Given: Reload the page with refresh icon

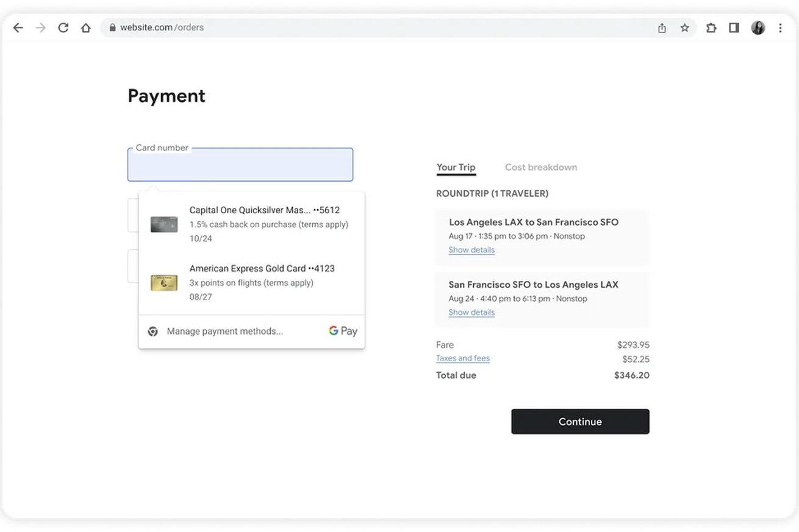Looking at the screenshot, I should click(63, 27).
